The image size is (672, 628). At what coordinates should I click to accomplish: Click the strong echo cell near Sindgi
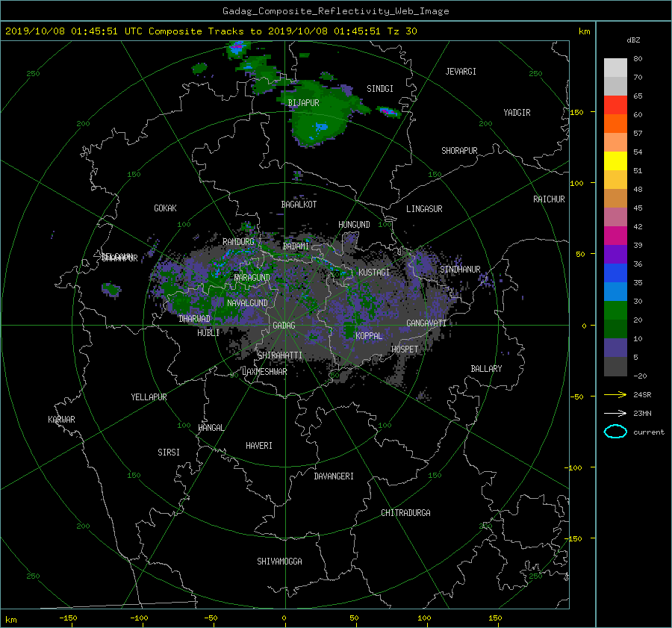(x=389, y=112)
